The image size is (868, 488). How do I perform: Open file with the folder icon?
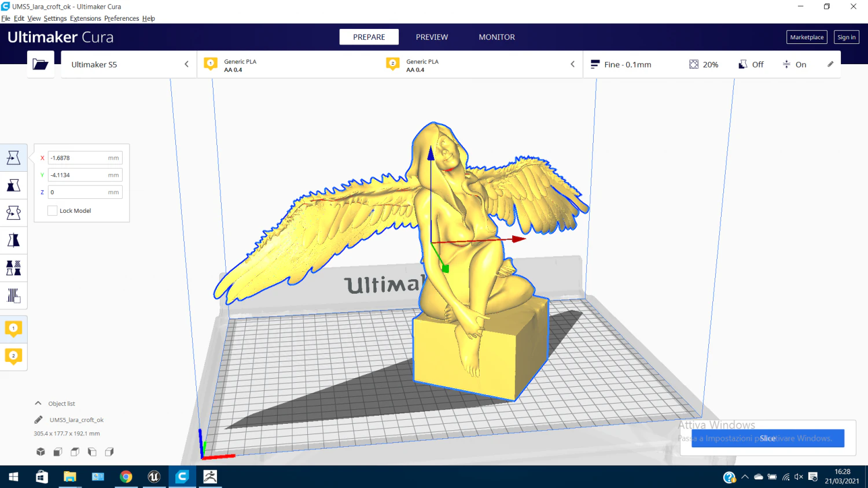coord(41,64)
